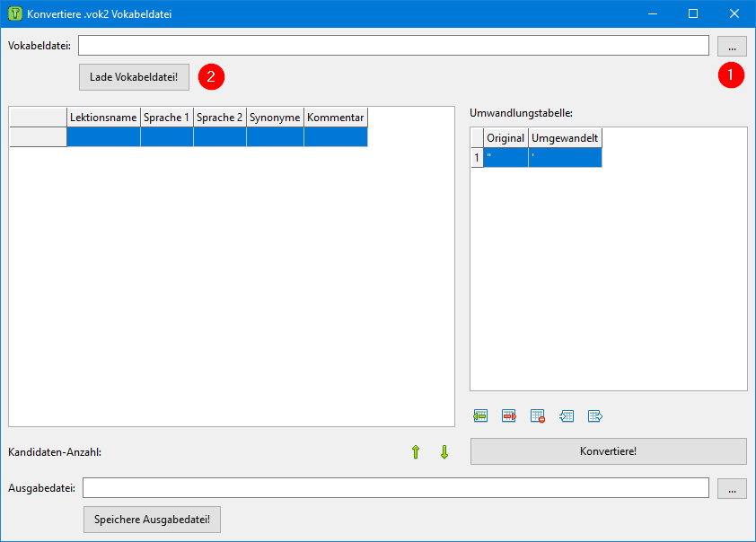Focus the Ausgabedatei path input field
Screen dimensions: 756x542
coord(396,488)
